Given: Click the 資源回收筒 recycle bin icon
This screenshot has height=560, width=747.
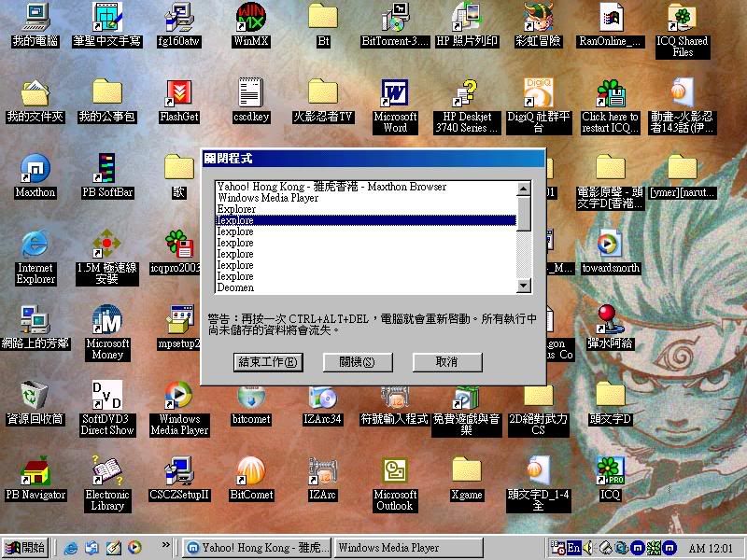Looking at the screenshot, I should 35,397.
